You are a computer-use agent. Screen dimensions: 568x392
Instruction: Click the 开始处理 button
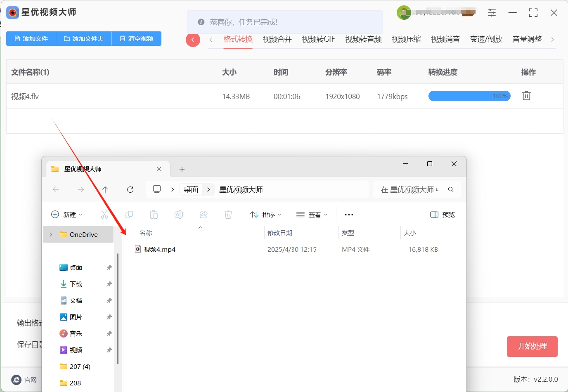click(x=532, y=347)
